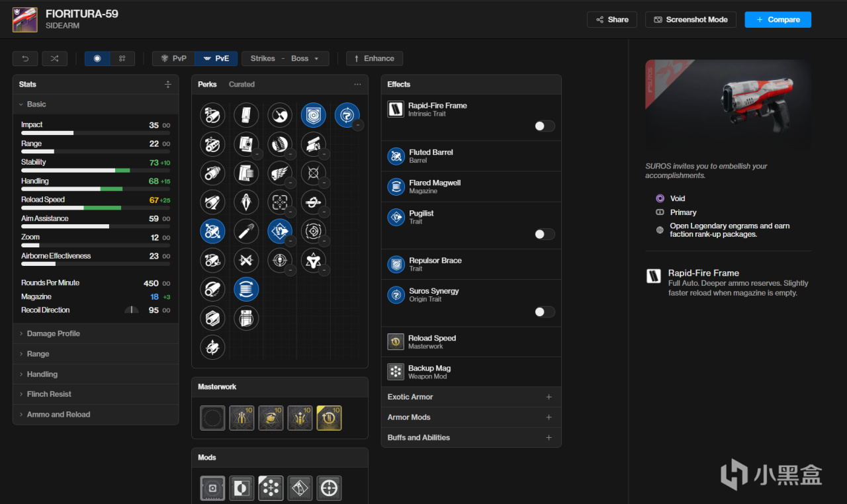The width and height of the screenshot is (847, 504).
Task: Pick the crossed-bullets magazine perk icon
Action: pos(246,260)
